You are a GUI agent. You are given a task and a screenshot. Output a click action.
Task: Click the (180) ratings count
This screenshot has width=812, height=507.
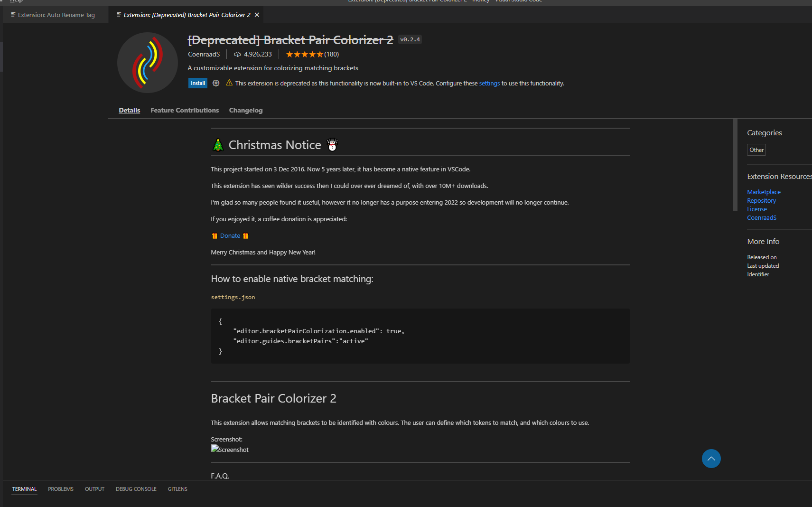click(331, 54)
